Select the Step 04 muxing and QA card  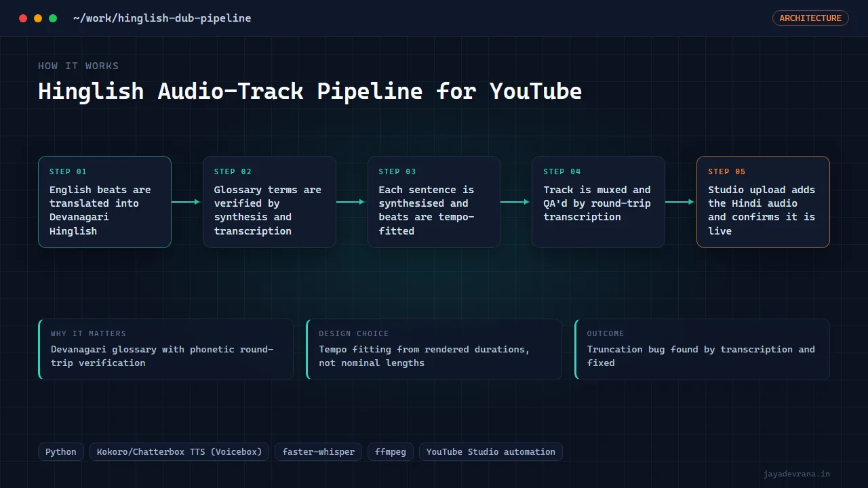click(x=598, y=202)
